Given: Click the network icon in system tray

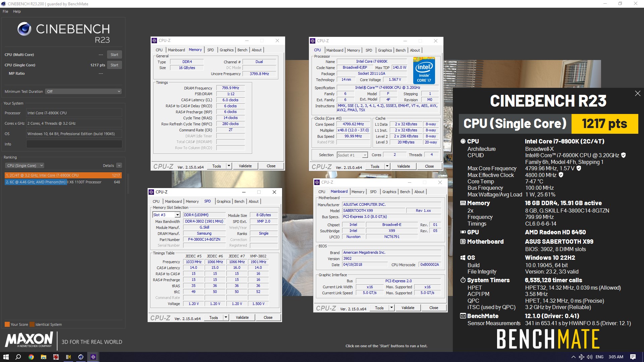Looking at the screenshot, I should [582, 357].
